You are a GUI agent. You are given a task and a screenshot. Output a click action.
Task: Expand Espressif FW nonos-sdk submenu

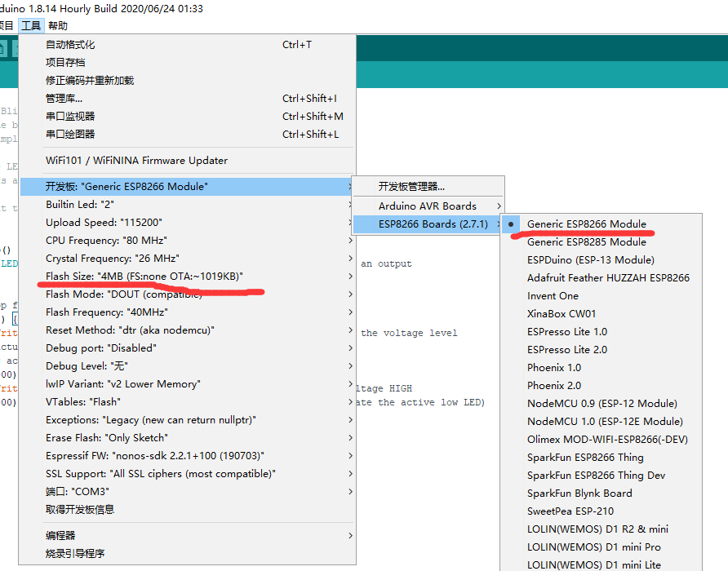point(188,456)
